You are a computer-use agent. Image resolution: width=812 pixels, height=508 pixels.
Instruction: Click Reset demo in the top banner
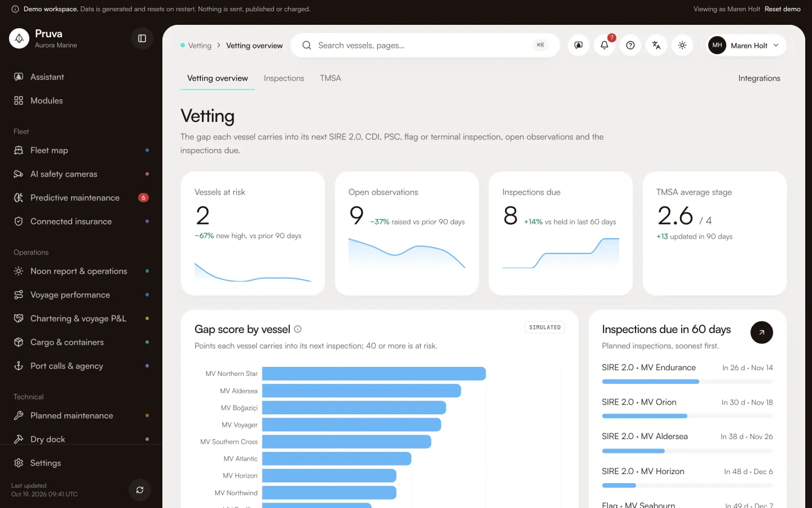pos(782,9)
